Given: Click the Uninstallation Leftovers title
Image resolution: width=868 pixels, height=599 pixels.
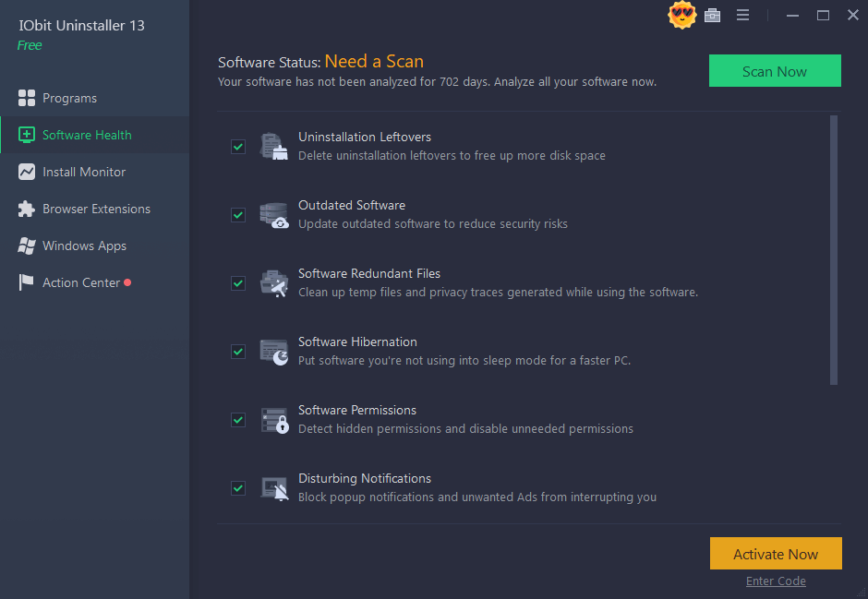Looking at the screenshot, I should [x=364, y=138].
